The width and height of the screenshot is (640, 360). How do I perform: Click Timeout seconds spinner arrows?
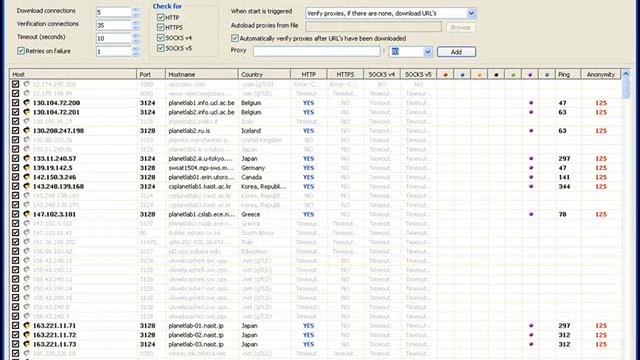pyautogui.click(x=136, y=38)
